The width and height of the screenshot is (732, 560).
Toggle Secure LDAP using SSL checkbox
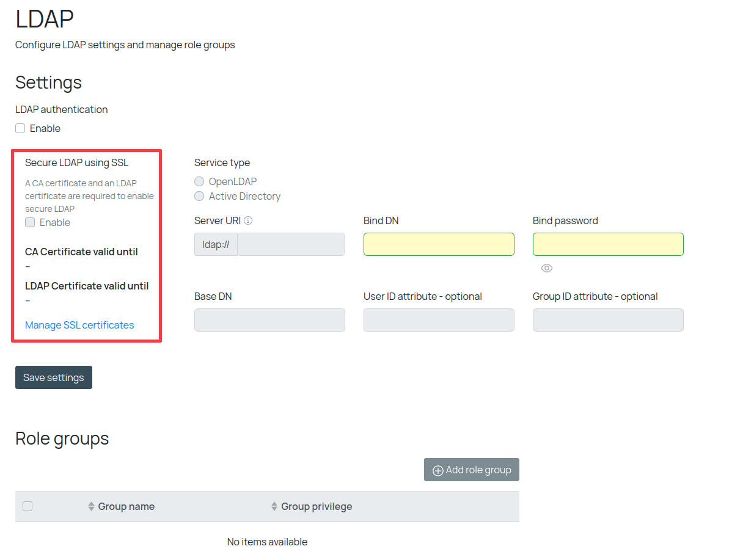(x=30, y=222)
